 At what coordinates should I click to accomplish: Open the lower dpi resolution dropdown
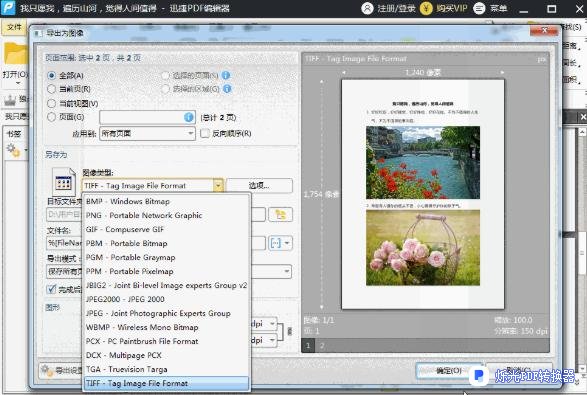(273, 340)
